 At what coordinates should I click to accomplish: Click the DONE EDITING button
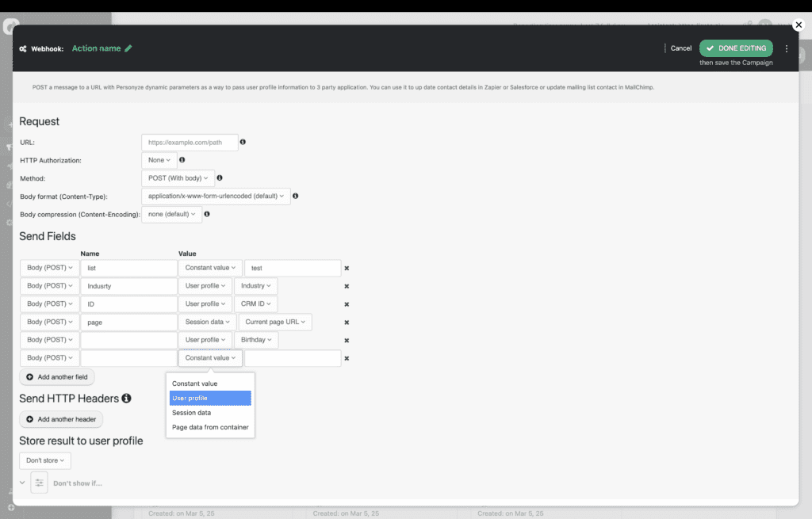[x=736, y=48]
